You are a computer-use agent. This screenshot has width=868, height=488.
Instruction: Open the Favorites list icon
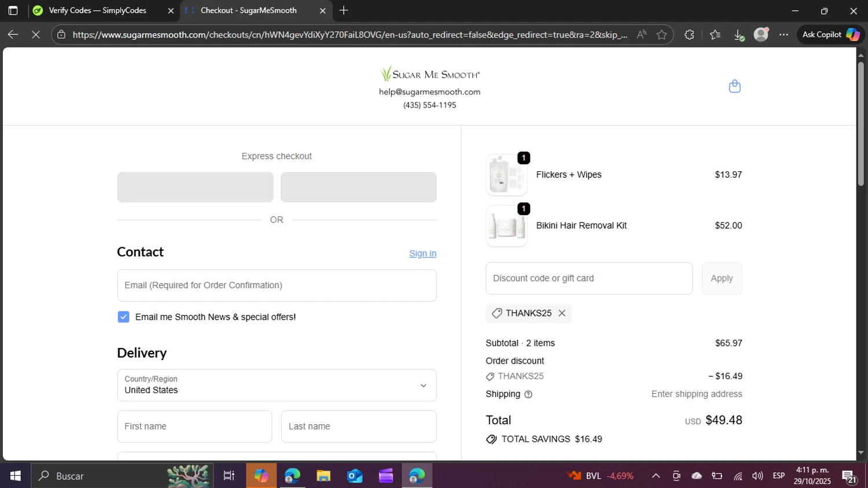click(x=715, y=35)
